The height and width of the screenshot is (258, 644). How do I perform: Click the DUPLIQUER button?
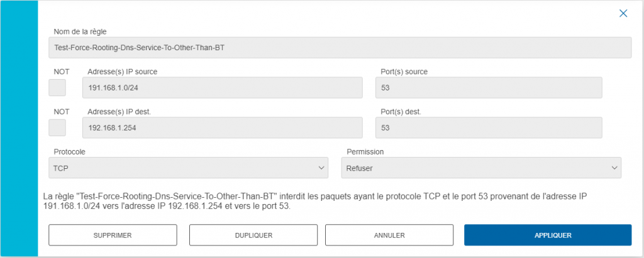253,235
